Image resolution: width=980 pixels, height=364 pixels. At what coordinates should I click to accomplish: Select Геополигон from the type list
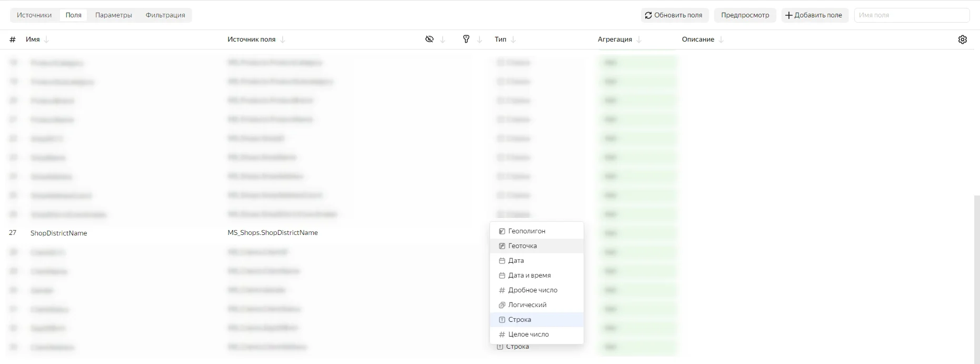pyautogui.click(x=526, y=231)
